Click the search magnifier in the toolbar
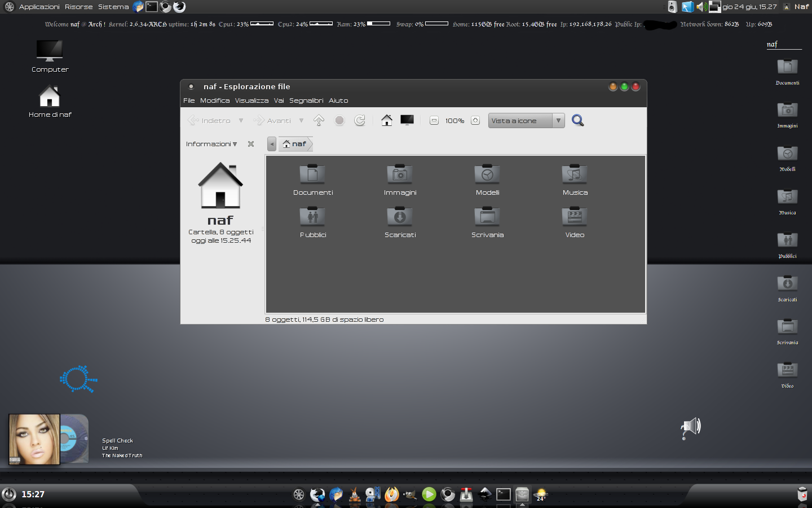Screen dimensions: 812x508 pyautogui.click(x=577, y=120)
